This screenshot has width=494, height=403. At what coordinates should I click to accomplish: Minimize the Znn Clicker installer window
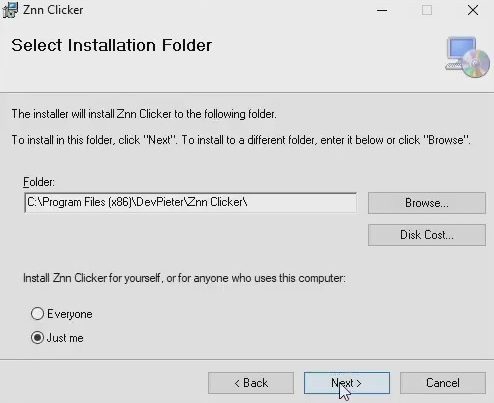tap(382, 10)
